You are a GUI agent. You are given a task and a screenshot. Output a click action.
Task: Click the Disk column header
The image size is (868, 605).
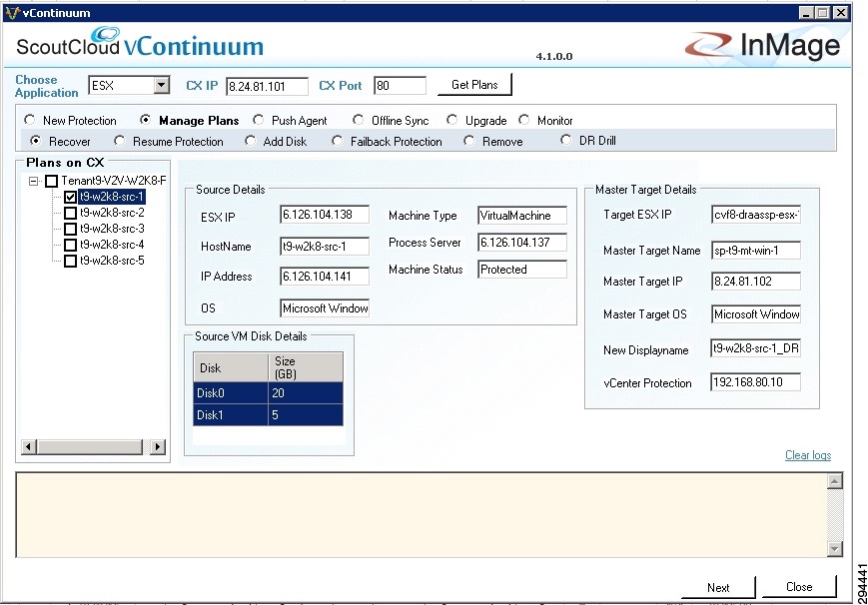[231, 367]
